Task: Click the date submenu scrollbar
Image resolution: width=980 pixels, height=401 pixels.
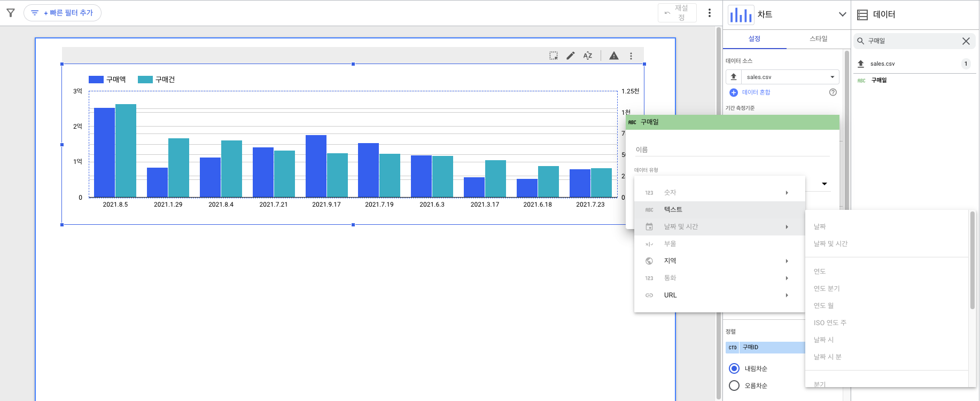Action: tap(973, 261)
